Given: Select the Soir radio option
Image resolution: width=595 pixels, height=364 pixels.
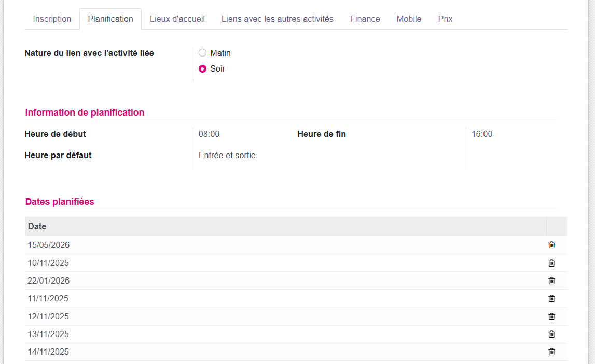Looking at the screenshot, I should coord(203,68).
